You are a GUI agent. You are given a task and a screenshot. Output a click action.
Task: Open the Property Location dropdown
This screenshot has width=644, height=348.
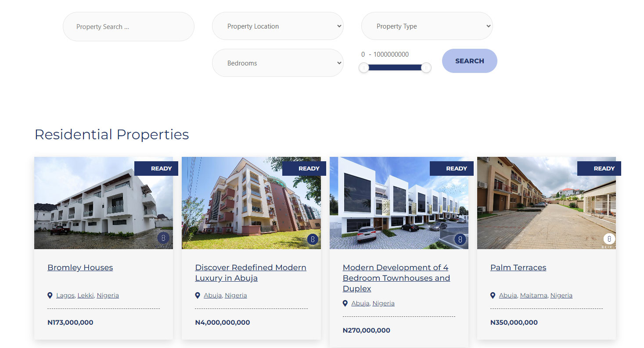(x=278, y=26)
